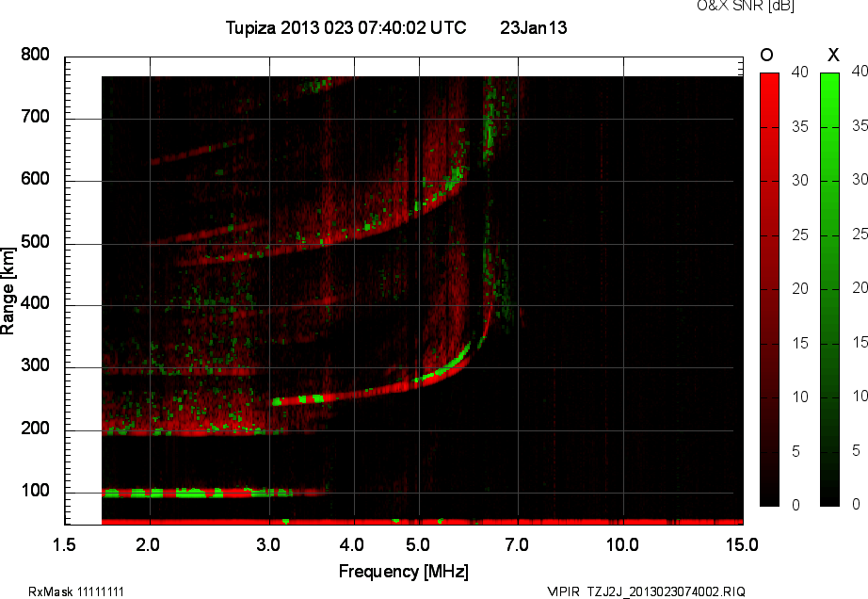Click the '40' label beside the red O colorbar
Viewport: 868px width, 599px height.
800,72
